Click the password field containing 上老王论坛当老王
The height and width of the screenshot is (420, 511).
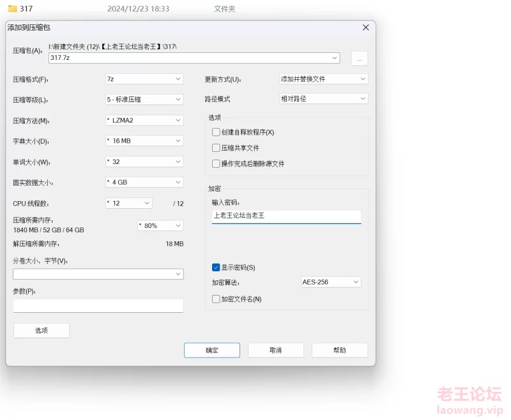(286, 216)
